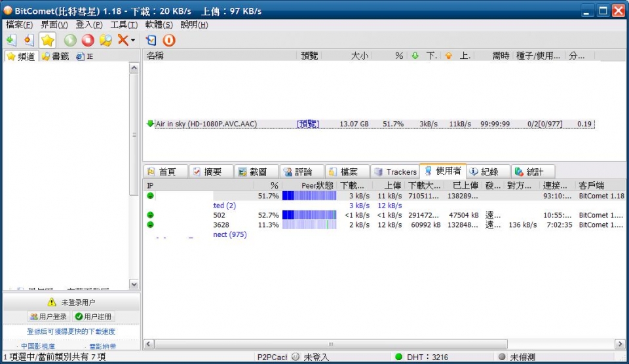629x364 pixels.
Task: Open 工具 menu
Action: coord(124,25)
